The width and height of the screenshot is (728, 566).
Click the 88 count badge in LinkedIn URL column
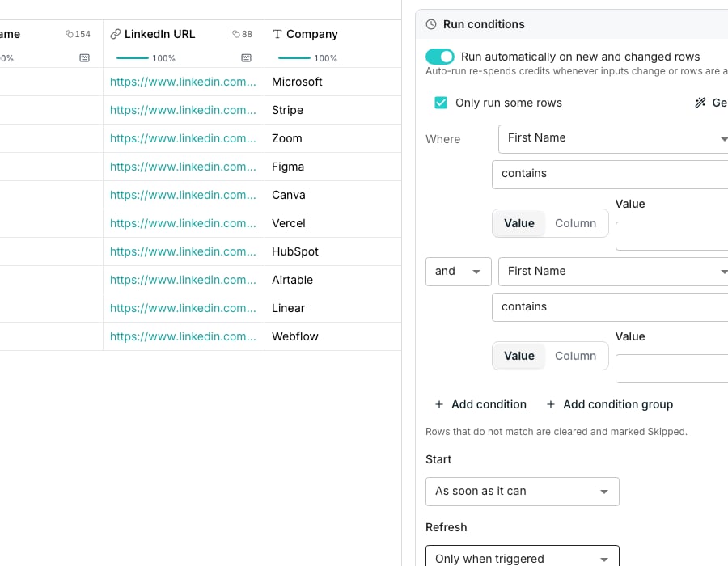click(x=243, y=34)
